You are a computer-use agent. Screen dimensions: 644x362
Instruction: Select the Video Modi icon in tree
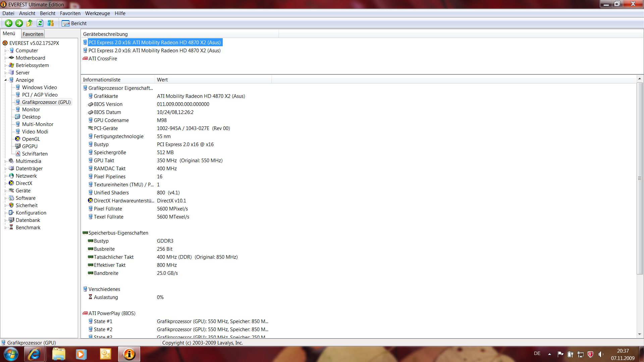18,131
